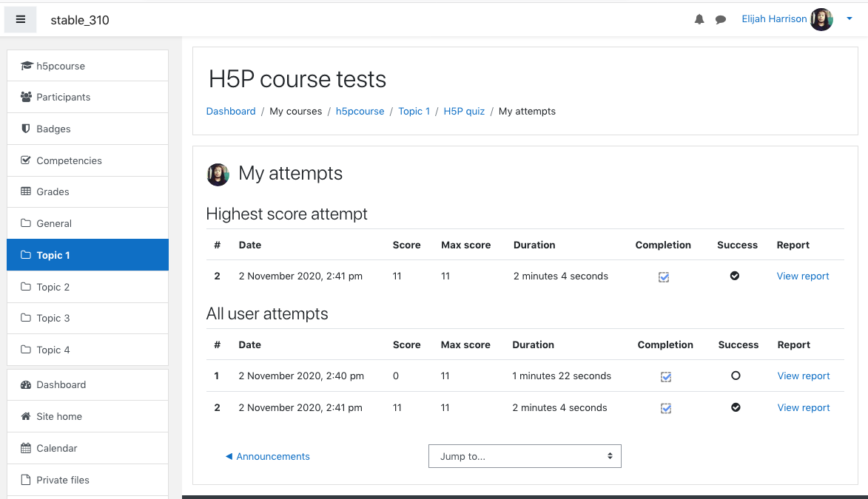This screenshot has width=868, height=499.
Task: Open Calendar from the sidebar
Action: tap(87, 448)
